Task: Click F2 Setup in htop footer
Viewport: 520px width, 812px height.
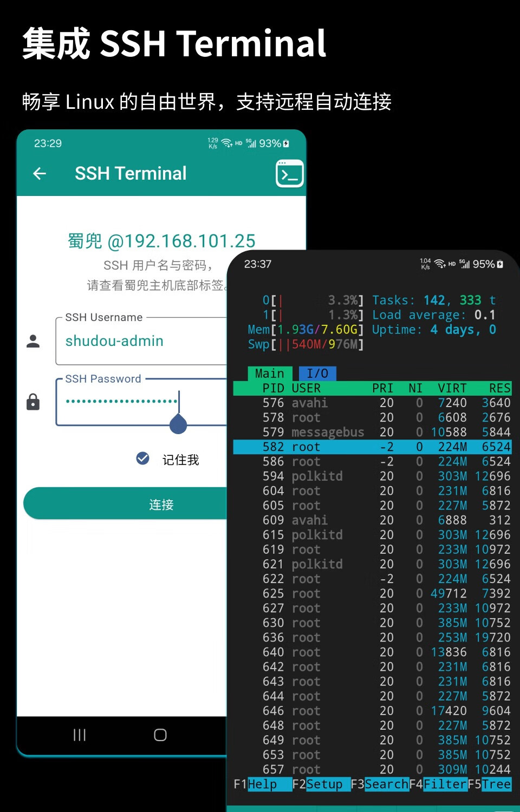Action: (x=321, y=784)
